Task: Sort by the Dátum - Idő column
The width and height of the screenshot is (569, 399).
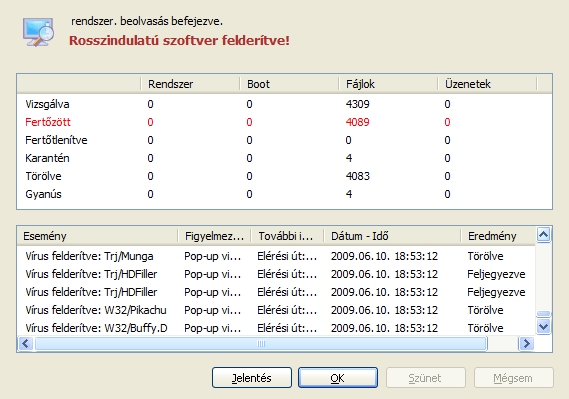Action: [392, 236]
